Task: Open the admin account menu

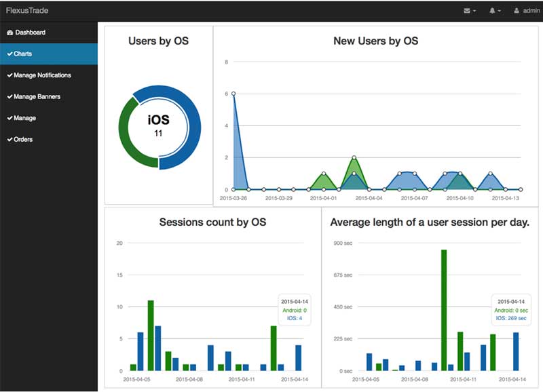Action: [x=527, y=11]
